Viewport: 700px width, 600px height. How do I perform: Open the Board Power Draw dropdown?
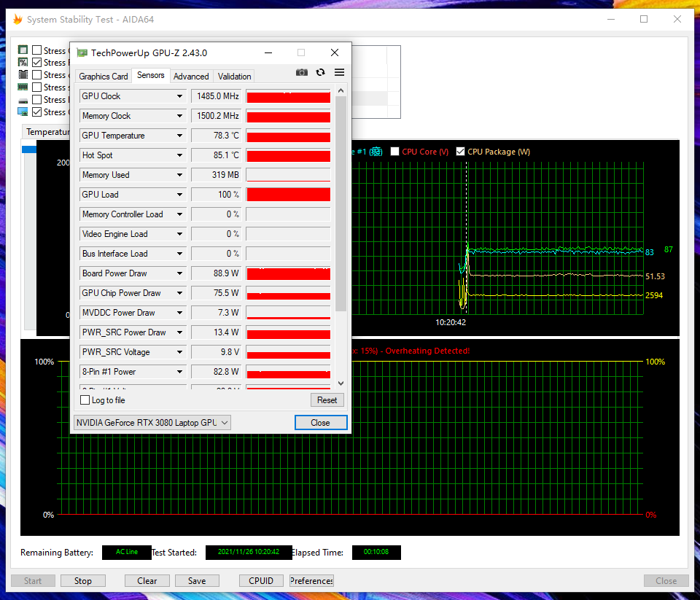tap(179, 273)
